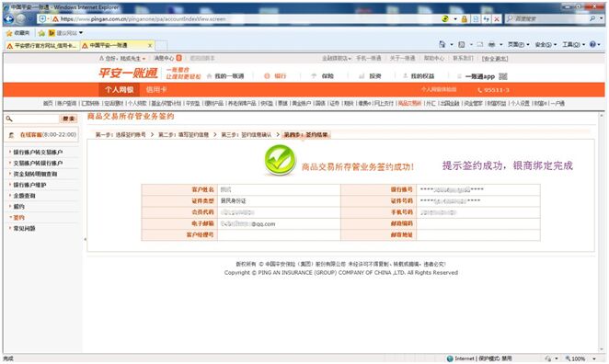This screenshot has width=609, height=364.
Task: Click the orange 消息中心 message count badge
Action: click(x=179, y=58)
